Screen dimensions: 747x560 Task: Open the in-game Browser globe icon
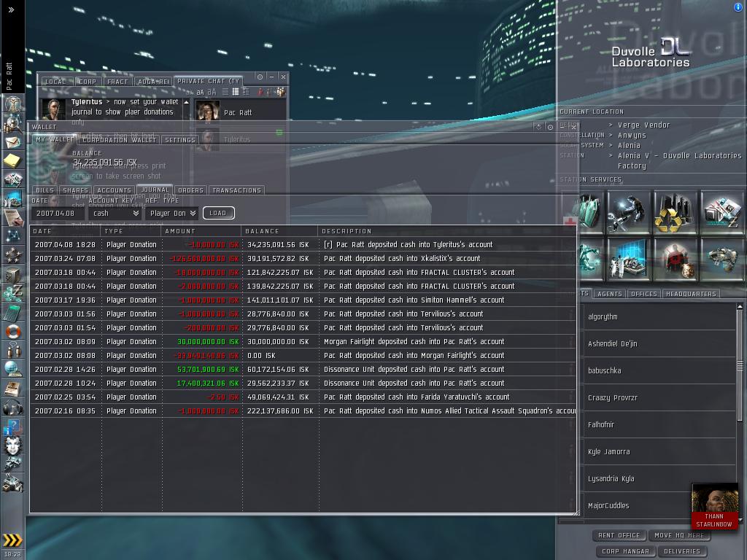13,369
